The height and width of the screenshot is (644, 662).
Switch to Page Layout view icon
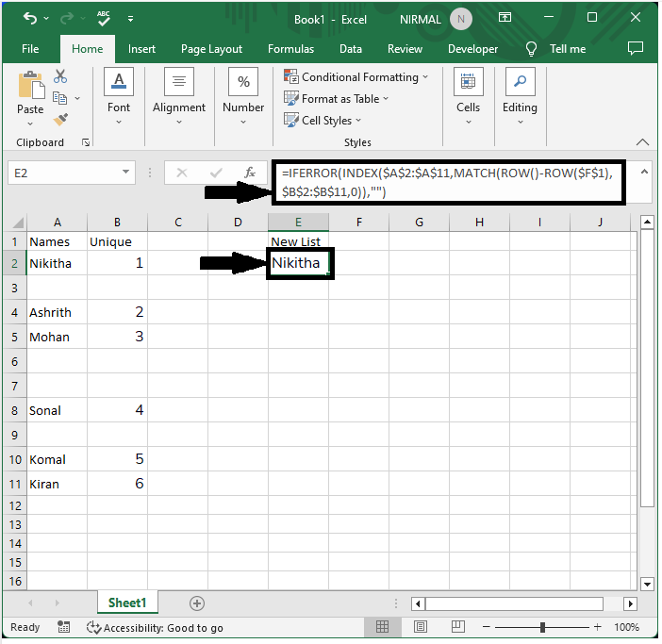pyautogui.click(x=420, y=627)
